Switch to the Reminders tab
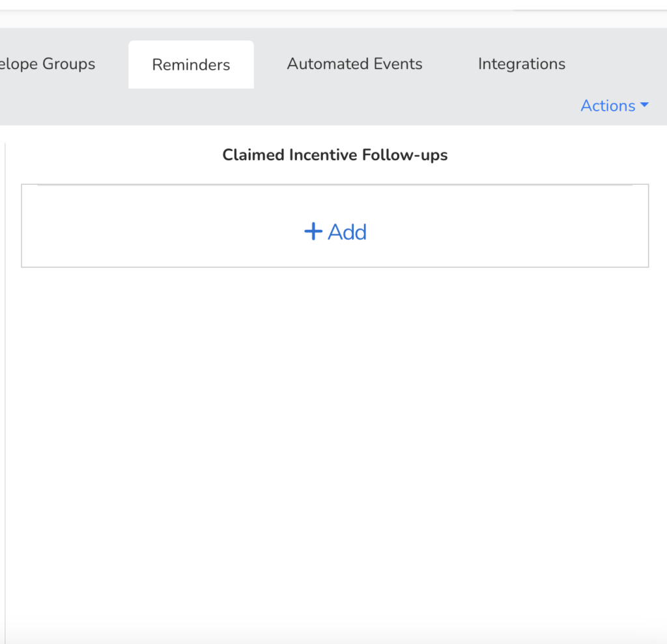The width and height of the screenshot is (667, 644). point(191,64)
